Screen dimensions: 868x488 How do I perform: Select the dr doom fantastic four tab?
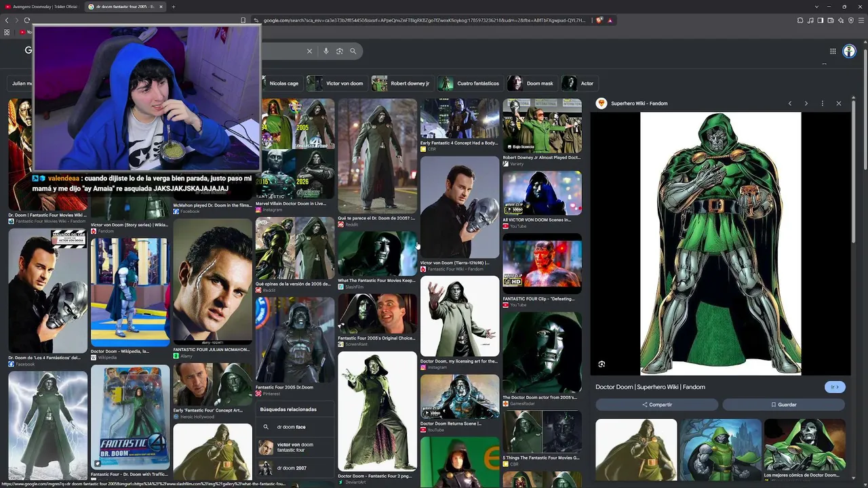[124, 7]
